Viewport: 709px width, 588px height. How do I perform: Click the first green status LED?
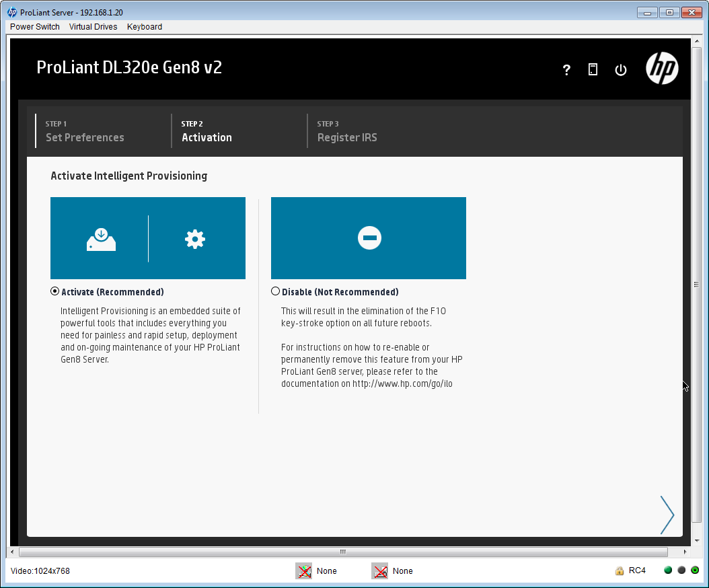[x=668, y=571]
